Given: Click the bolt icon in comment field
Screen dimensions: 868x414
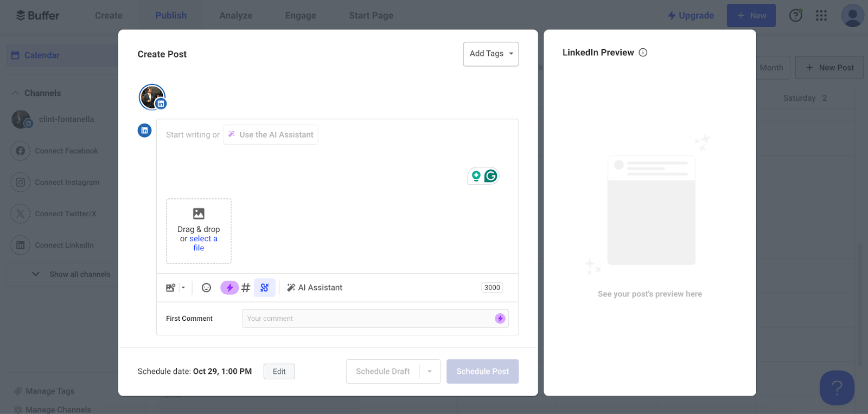Looking at the screenshot, I should pos(500,319).
